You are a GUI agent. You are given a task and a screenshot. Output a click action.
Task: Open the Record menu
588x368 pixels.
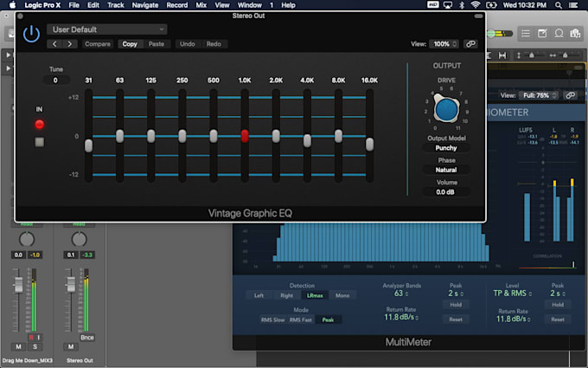pyautogui.click(x=177, y=5)
